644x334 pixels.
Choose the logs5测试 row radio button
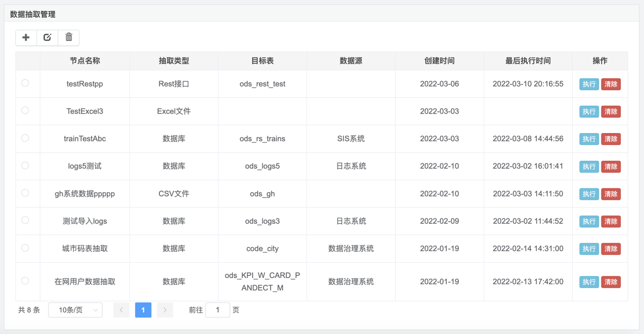(25, 166)
